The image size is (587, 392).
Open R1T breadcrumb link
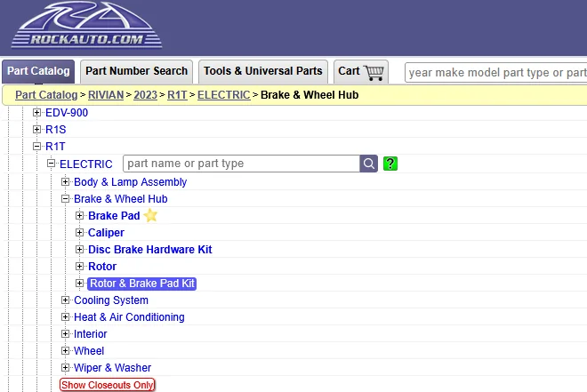pyautogui.click(x=177, y=95)
